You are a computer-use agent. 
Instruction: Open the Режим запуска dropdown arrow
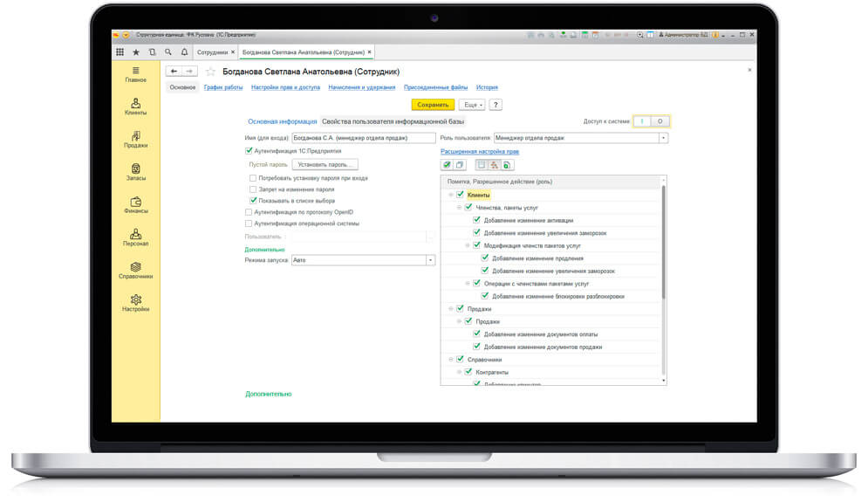430,260
